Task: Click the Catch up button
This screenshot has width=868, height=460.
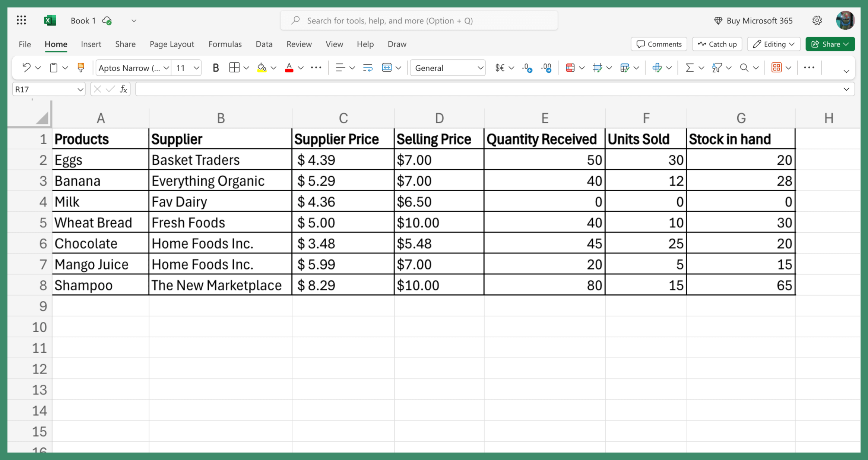Action: pyautogui.click(x=717, y=44)
